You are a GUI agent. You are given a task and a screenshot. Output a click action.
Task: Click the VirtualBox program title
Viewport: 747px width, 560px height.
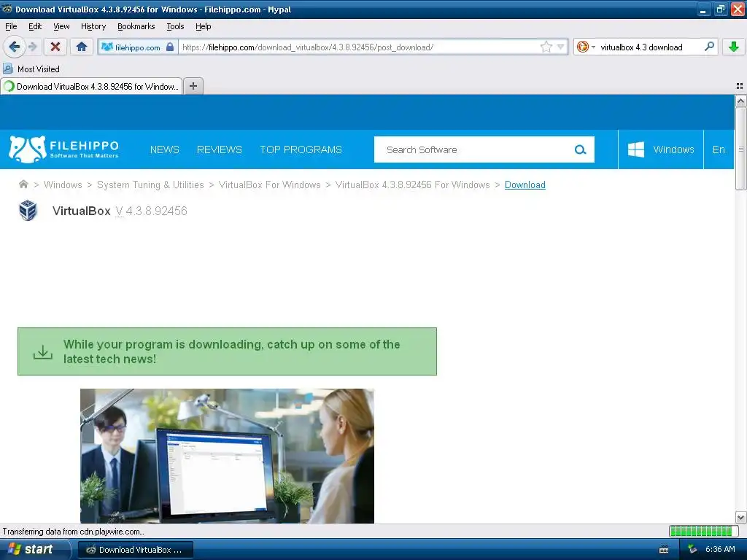82,211
